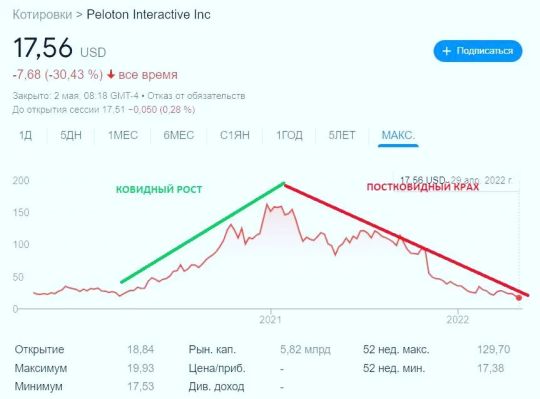Click the 2021 marker on time axis
The height and width of the screenshot is (399, 540).
point(270,320)
